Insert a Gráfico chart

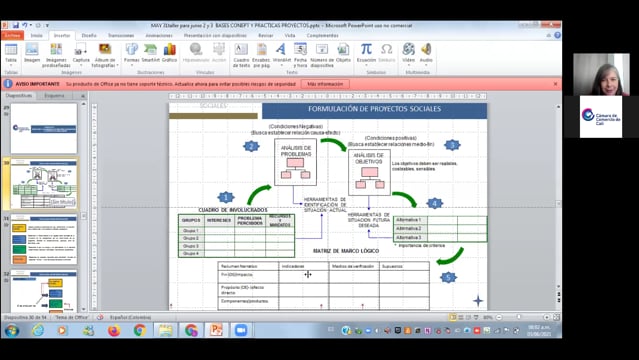[170, 53]
